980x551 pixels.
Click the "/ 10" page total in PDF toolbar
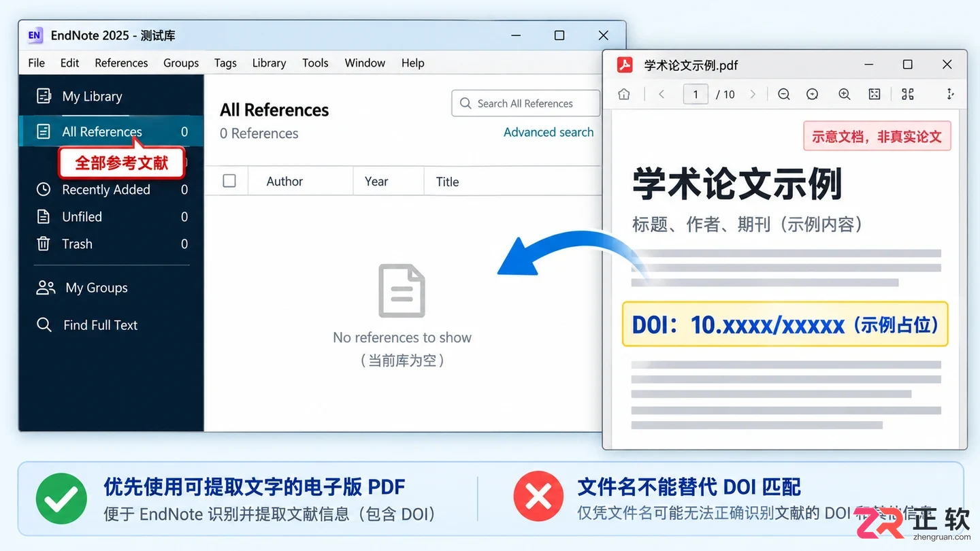point(725,95)
